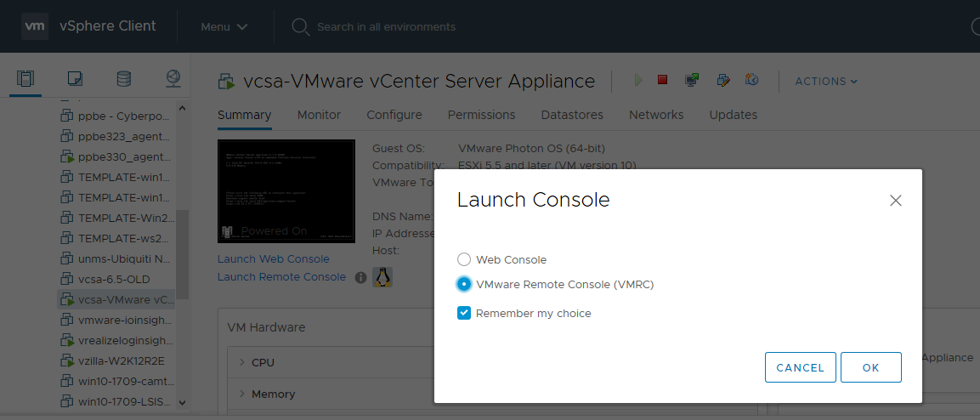
Task: Click the OK button
Action: [x=870, y=367]
